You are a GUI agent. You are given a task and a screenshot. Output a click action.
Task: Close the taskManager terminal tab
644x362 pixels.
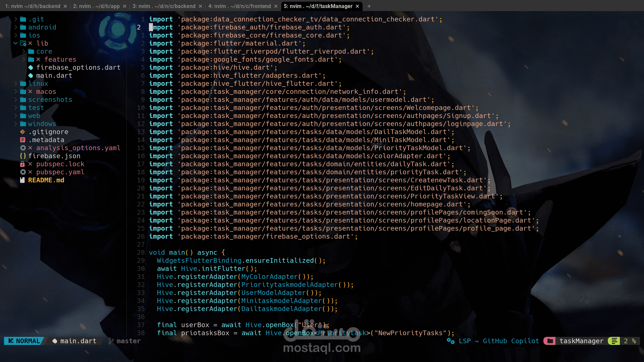(x=357, y=6)
